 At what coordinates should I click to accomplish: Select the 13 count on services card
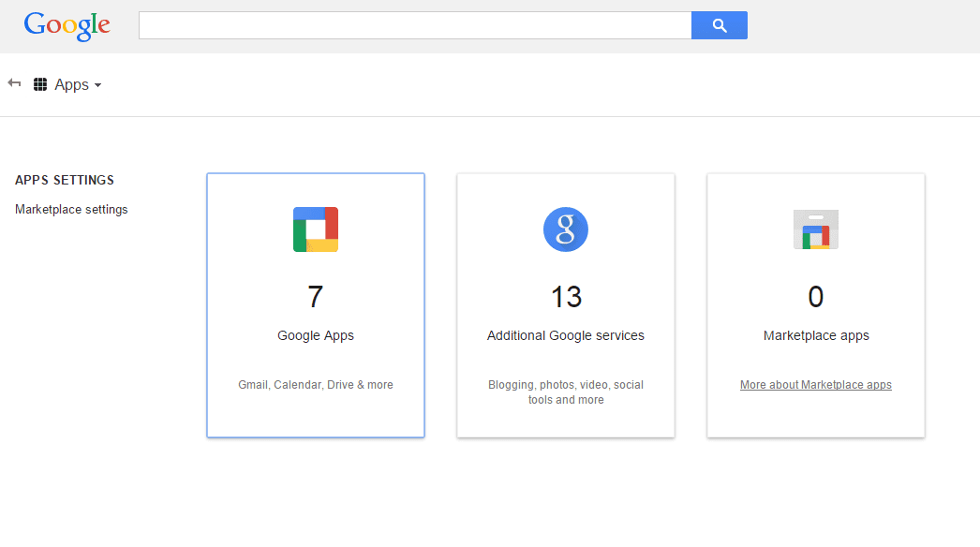pos(566,296)
